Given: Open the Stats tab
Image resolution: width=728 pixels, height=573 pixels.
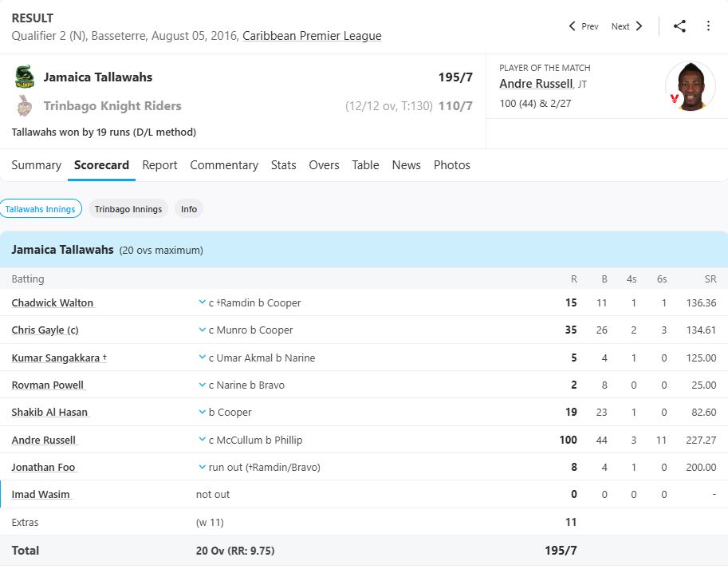Looking at the screenshot, I should [283, 165].
